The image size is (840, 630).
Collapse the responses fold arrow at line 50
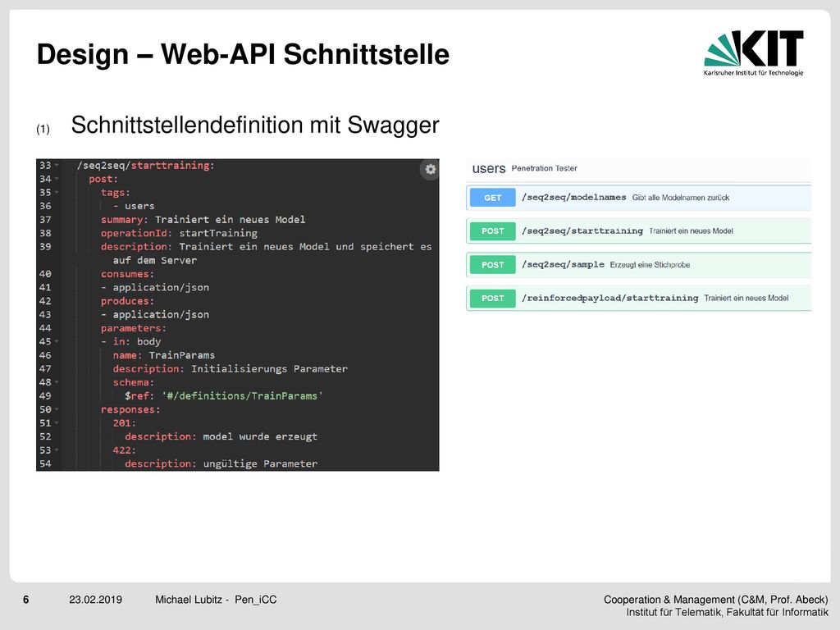tap(57, 409)
